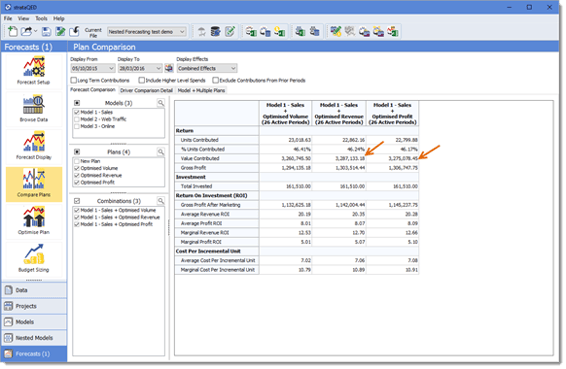Open the File menu
Viewport: 566px width, 369px height.
point(8,18)
